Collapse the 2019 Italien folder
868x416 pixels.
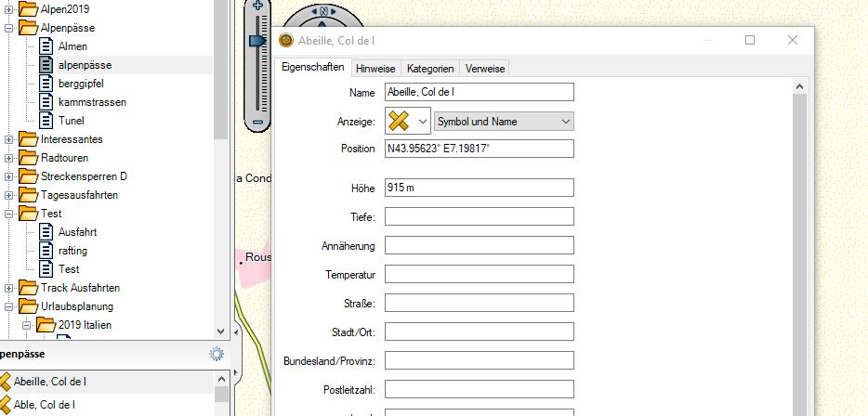click(27, 325)
